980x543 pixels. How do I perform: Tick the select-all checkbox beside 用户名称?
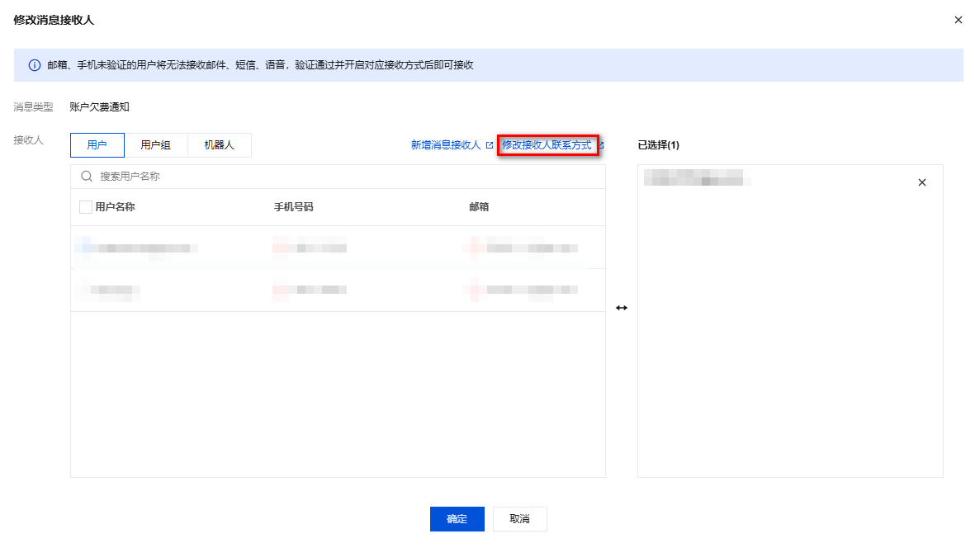point(86,207)
